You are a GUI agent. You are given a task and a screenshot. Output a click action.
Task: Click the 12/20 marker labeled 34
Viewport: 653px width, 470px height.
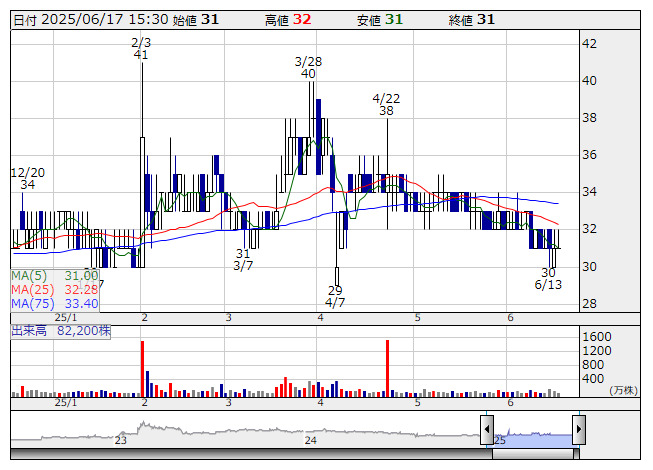pyautogui.click(x=27, y=178)
